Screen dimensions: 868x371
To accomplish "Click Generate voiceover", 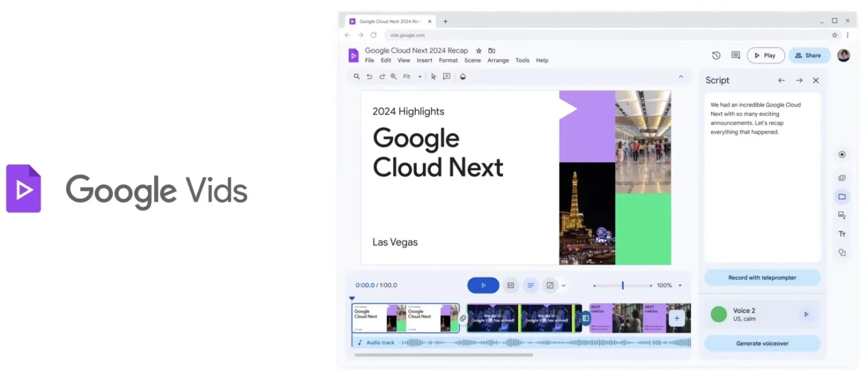I will pos(762,343).
